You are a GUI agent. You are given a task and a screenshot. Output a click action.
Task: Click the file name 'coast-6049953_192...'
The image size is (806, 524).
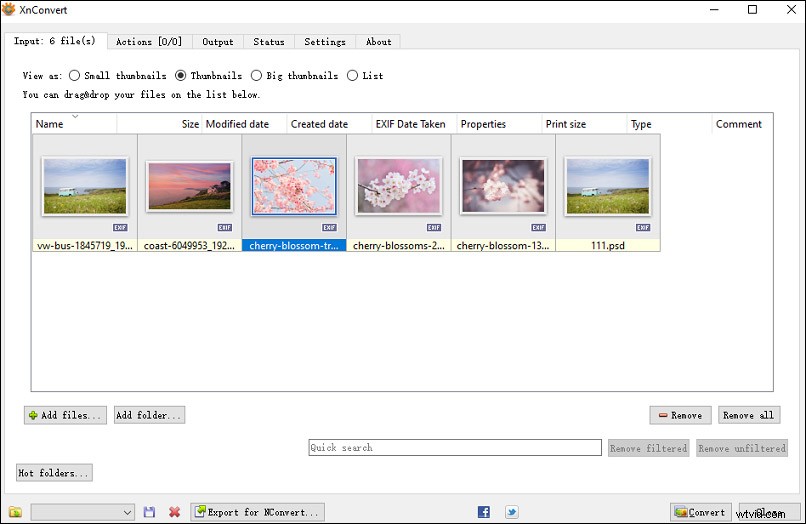(189, 246)
